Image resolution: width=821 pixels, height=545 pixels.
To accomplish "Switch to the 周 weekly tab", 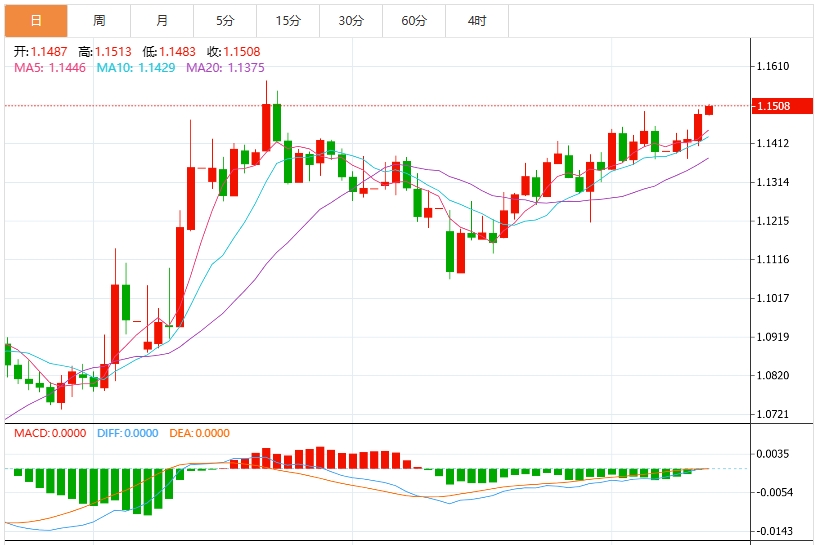I will 99,20.
